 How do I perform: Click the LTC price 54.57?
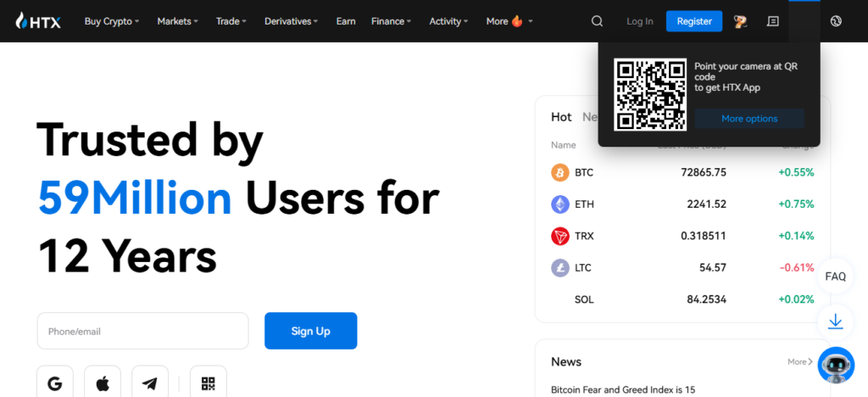712,268
